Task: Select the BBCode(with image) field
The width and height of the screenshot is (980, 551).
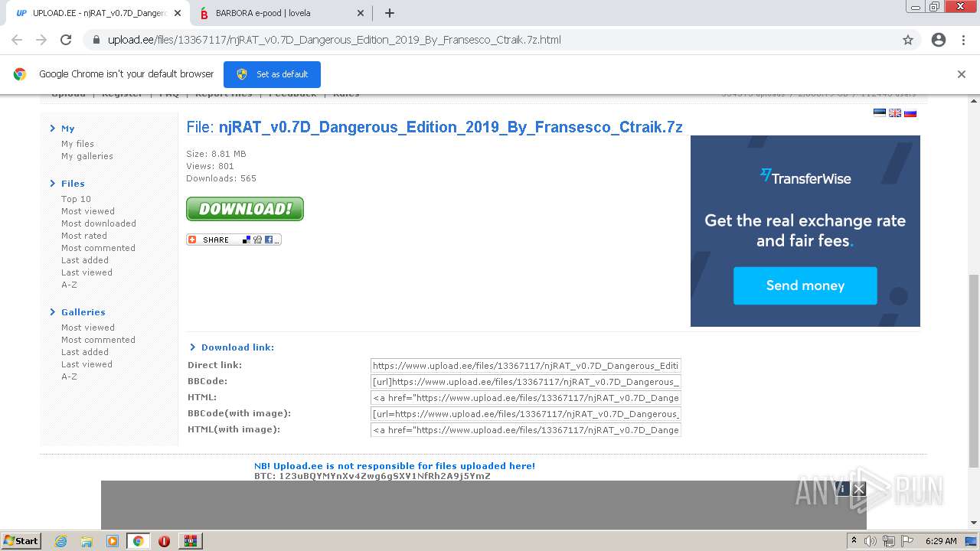Action: pos(526,414)
